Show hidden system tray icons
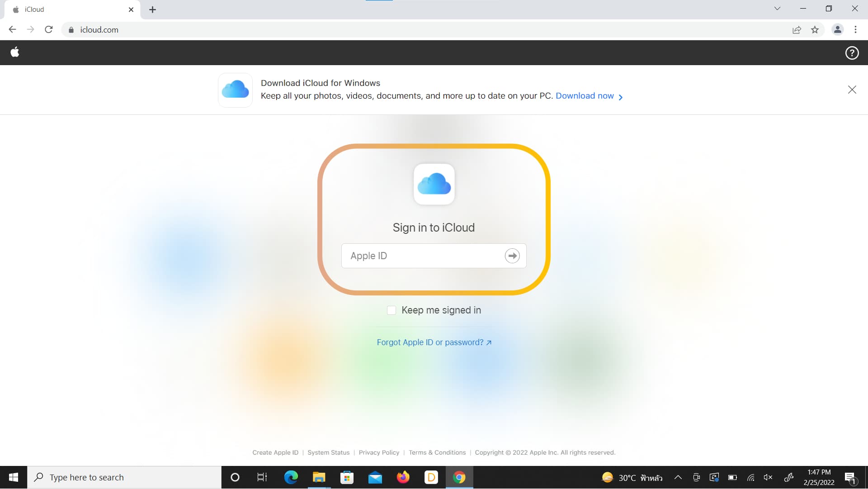868x489 pixels. click(678, 478)
